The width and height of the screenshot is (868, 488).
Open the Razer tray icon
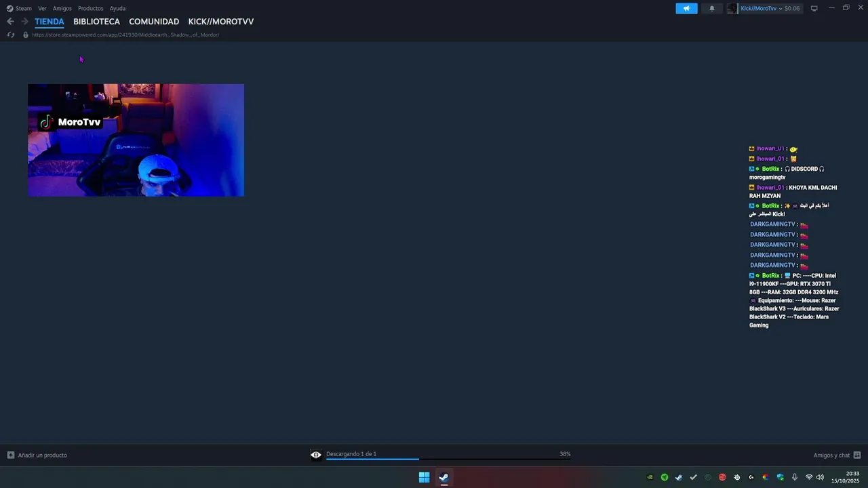coord(665,477)
